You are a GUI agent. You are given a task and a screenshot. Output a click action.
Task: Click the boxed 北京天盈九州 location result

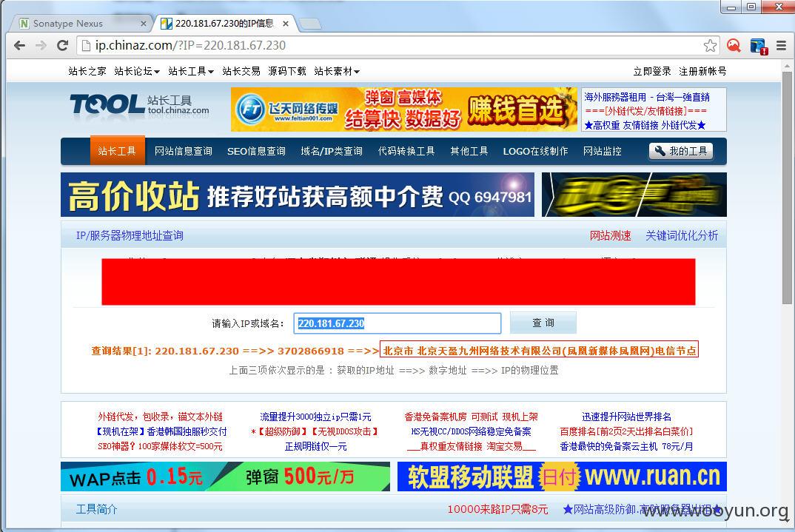click(539, 350)
